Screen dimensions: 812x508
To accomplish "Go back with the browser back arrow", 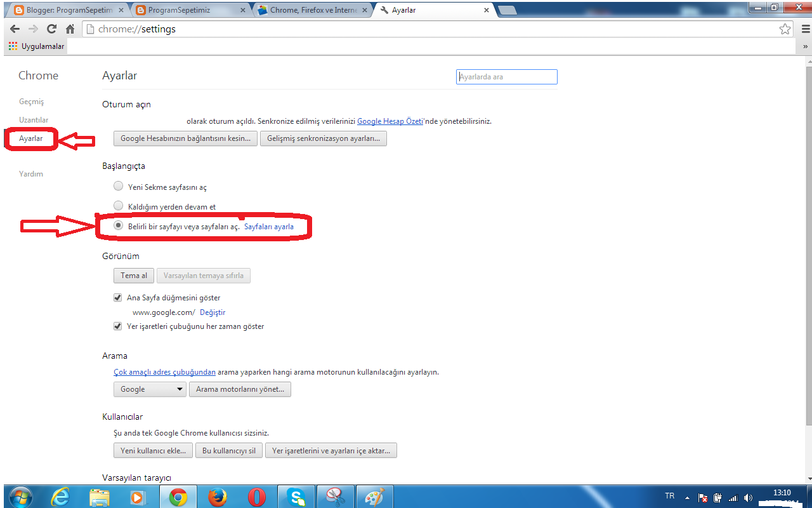I will 15,29.
